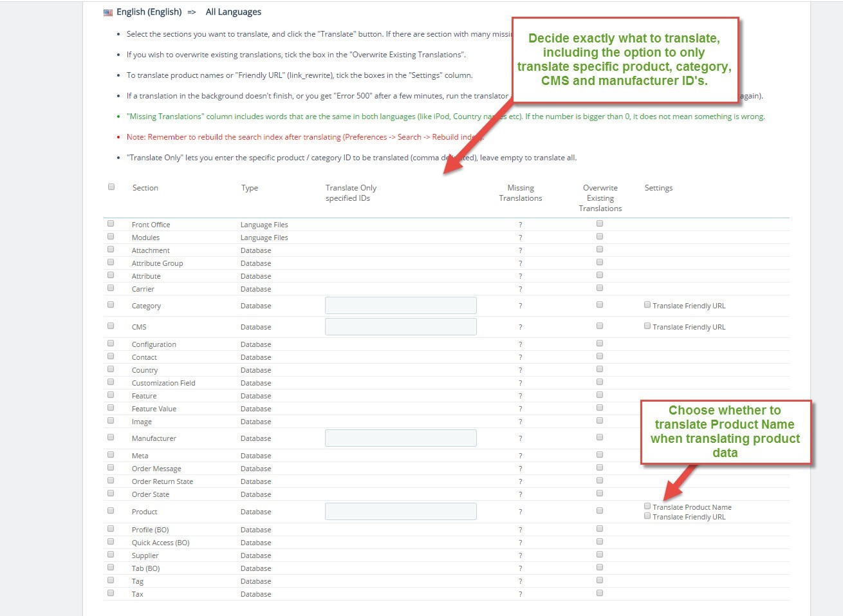Click the Missing Translations question mark for Product
843x616 pixels.
click(520, 512)
